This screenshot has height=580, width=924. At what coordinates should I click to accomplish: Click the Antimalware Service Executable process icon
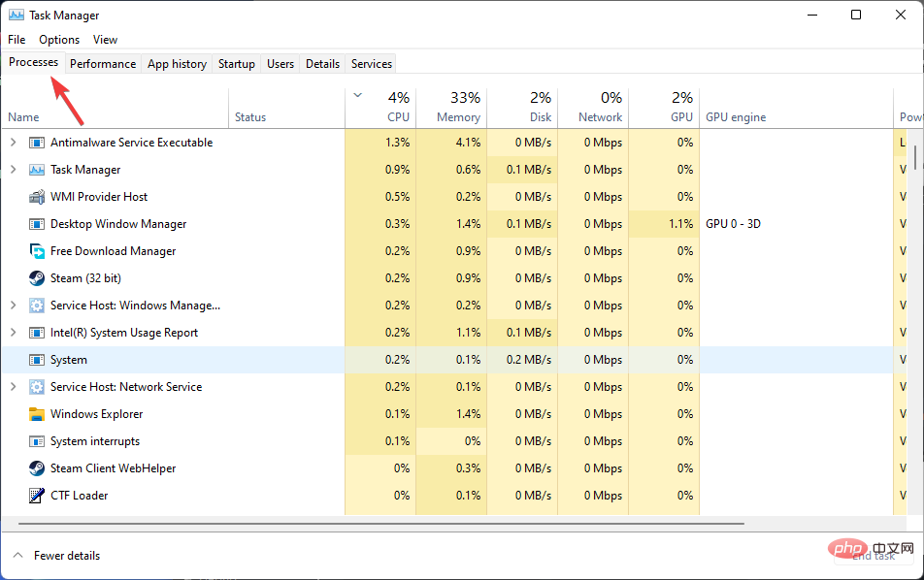tap(36, 142)
